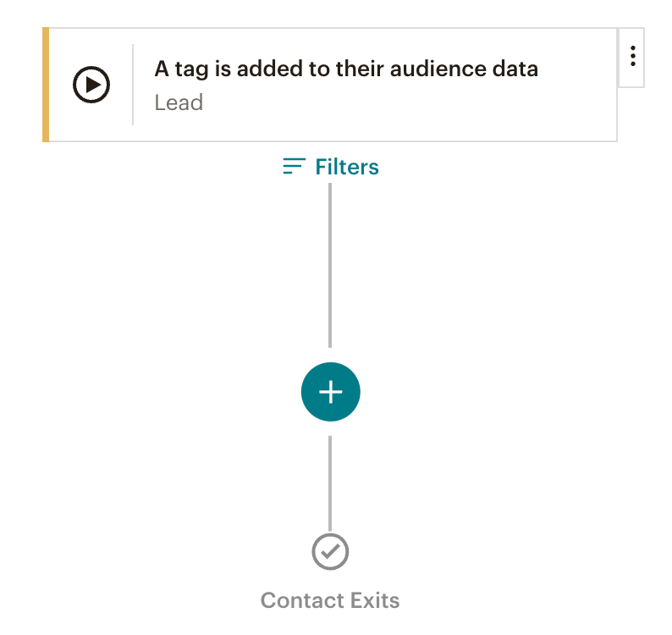
Task: Click the divider beside the play icon
Action: tap(133, 85)
